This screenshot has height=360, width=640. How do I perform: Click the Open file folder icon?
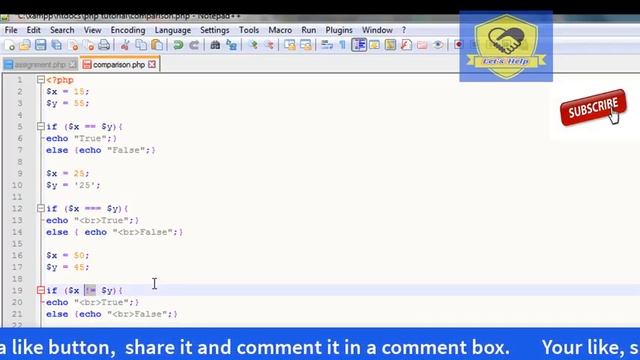(x=25, y=45)
